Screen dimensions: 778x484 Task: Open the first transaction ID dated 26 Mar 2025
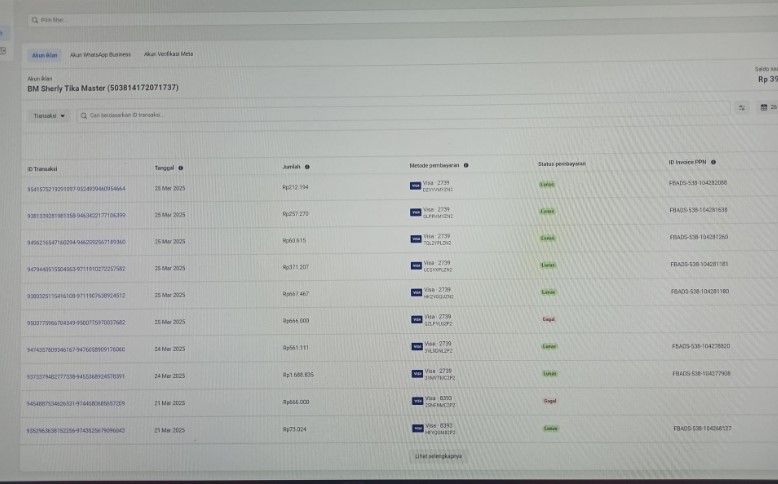76,188
